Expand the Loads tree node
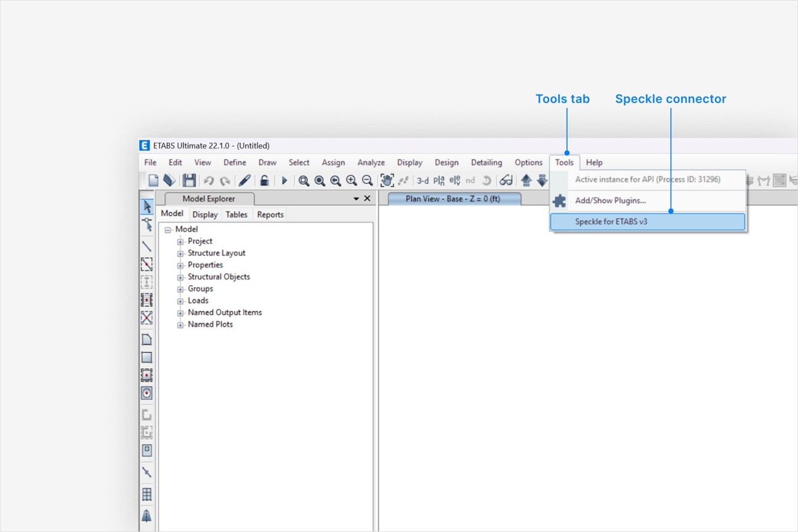Image resolution: width=798 pixels, height=532 pixels. coord(180,301)
